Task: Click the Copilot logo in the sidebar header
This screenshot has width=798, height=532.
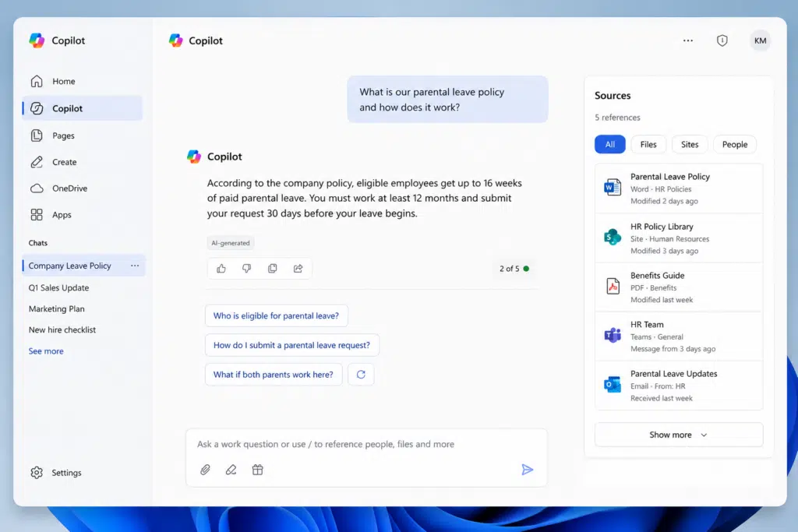Action: [x=37, y=41]
